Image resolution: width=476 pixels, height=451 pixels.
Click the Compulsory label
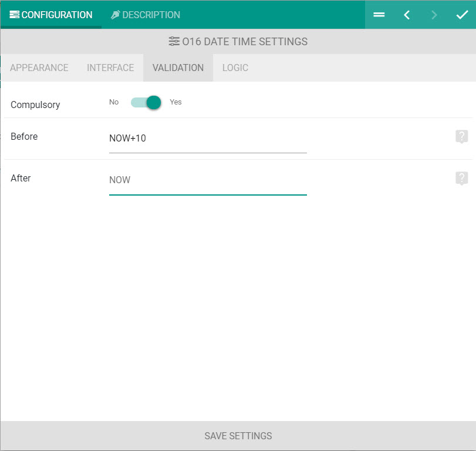tap(35, 105)
